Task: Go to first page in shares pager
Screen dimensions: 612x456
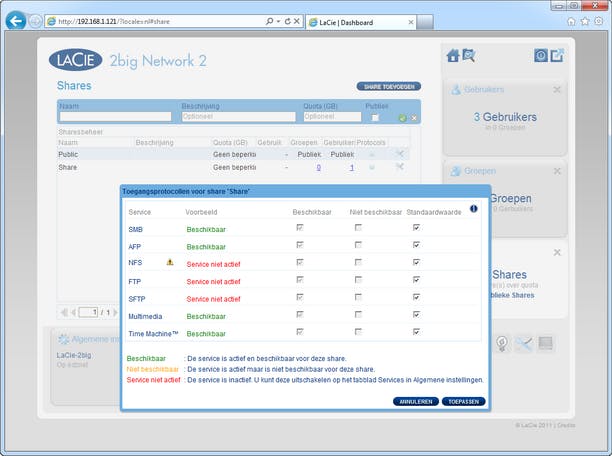Action: pyautogui.click(x=64, y=312)
